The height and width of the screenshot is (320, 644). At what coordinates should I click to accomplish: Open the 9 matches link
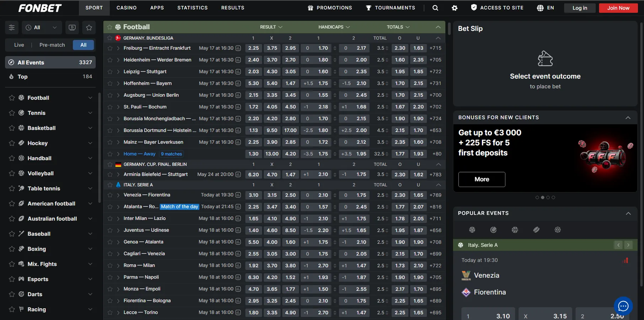(171, 154)
